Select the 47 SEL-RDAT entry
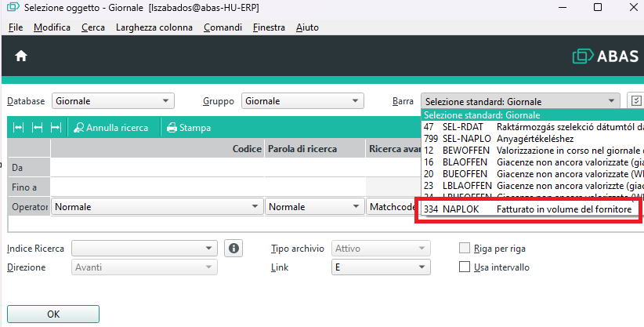 point(533,127)
